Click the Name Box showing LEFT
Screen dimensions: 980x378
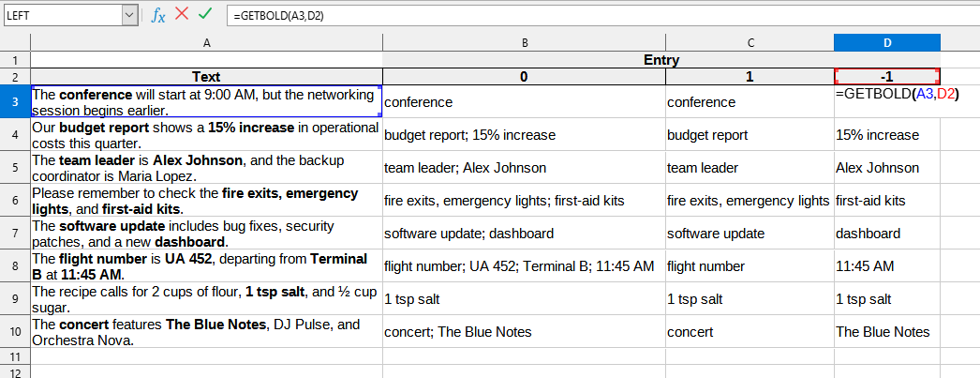tap(61, 15)
